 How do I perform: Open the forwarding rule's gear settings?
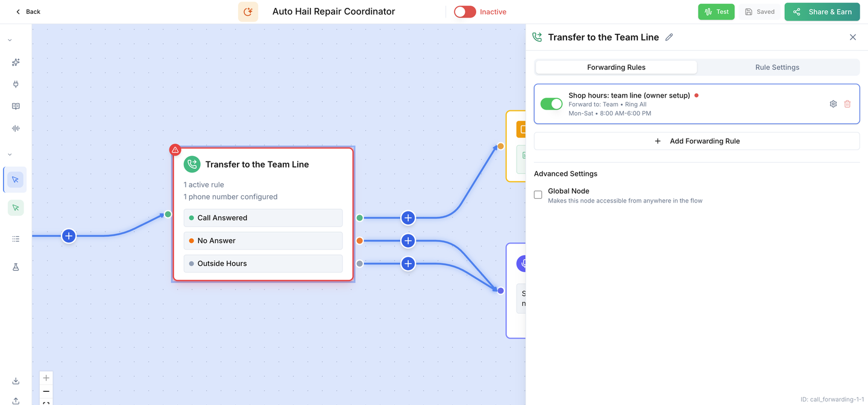pos(833,104)
